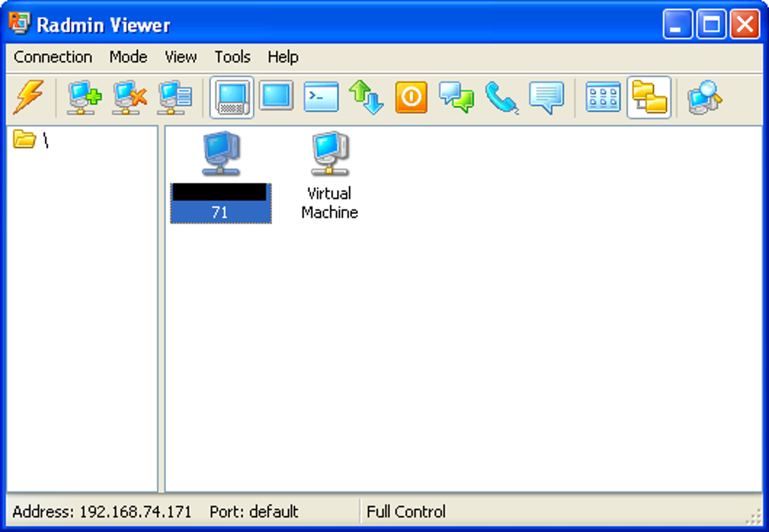This screenshot has height=532, width=769.
Task: Close the Radmin Viewer window
Action: pyautogui.click(x=745, y=23)
